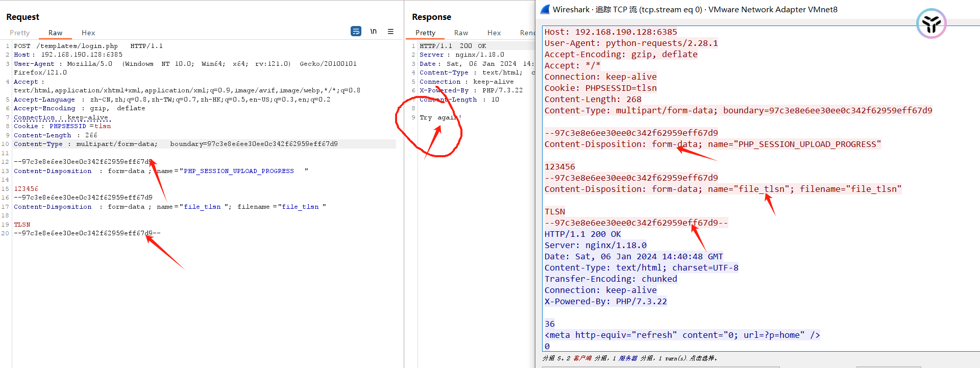Click charset=UTF-8 Content-Type line in Wireshark
Viewport: 980px width, 368px height.
(642, 267)
